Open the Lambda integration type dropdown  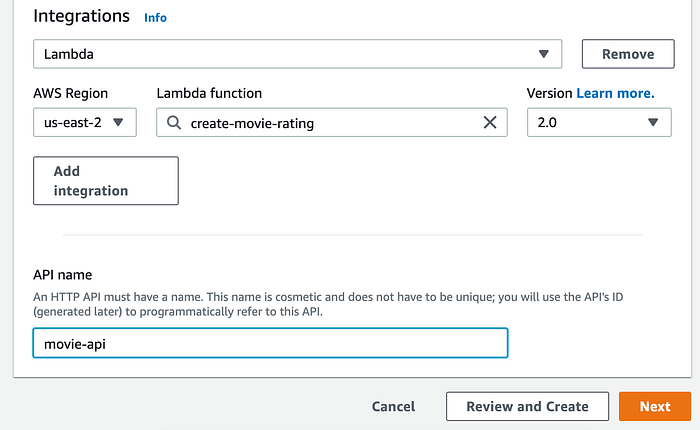[297, 54]
